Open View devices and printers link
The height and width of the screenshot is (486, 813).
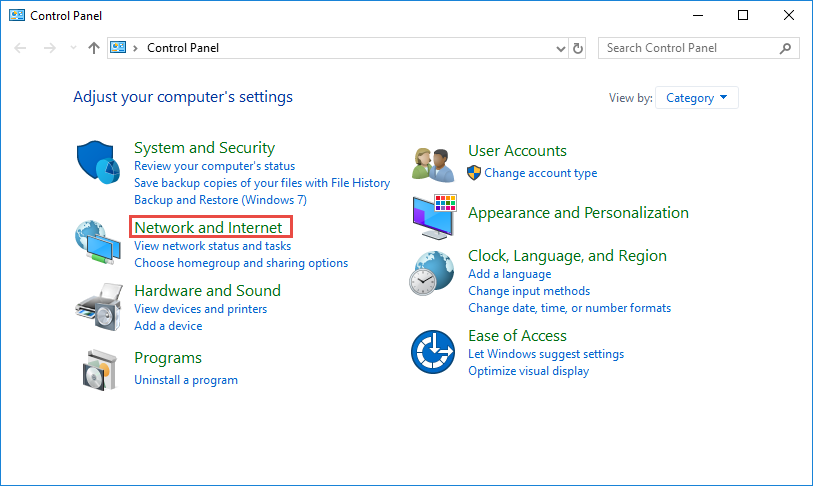coord(200,309)
